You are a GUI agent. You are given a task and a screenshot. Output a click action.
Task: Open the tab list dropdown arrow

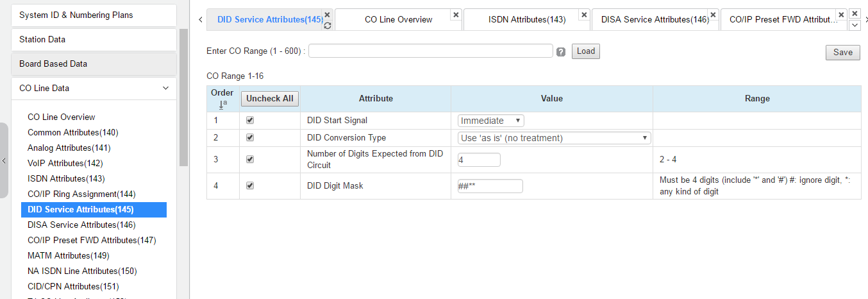tap(854, 25)
